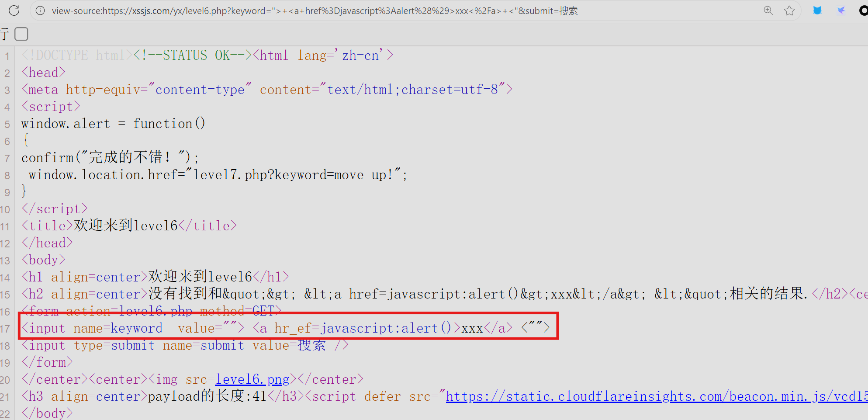868x420 pixels.
Task: Open the zoom magnifier control
Action: click(768, 10)
